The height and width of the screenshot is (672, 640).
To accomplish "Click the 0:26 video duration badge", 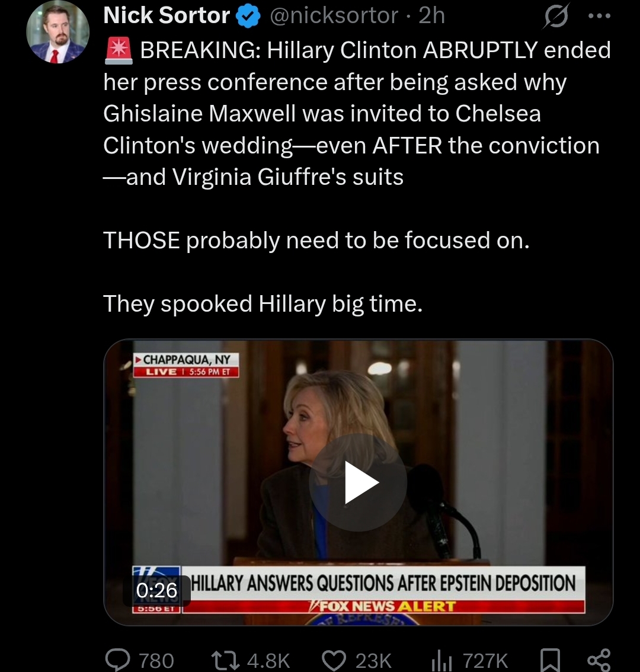I will coord(157,590).
